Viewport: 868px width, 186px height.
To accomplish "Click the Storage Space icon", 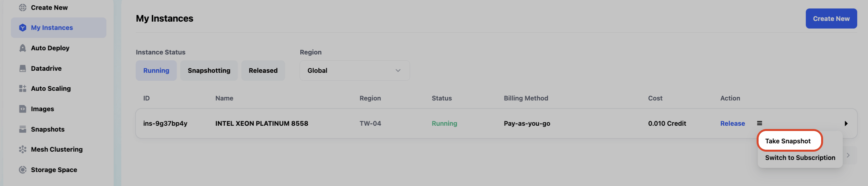I will pyautogui.click(x=23, y=169).
